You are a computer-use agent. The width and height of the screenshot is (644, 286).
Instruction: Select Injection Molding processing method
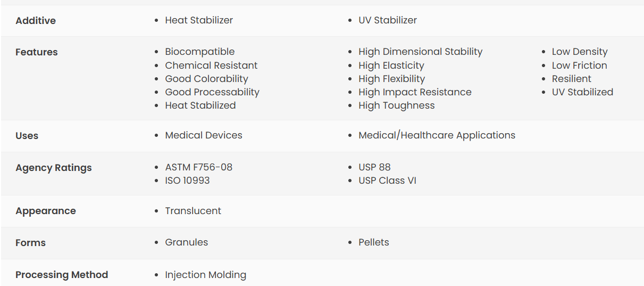coord(206,275)
